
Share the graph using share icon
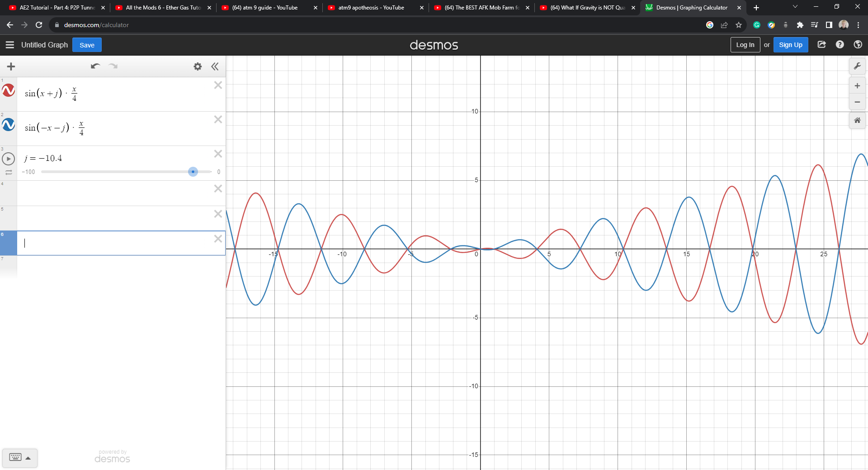[x=821, y=45]
